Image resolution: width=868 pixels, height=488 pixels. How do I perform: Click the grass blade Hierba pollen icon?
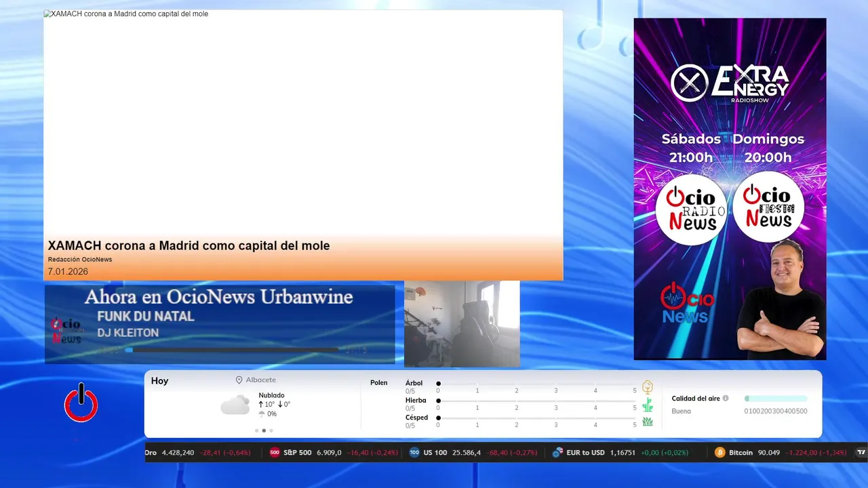pos(648,405)
